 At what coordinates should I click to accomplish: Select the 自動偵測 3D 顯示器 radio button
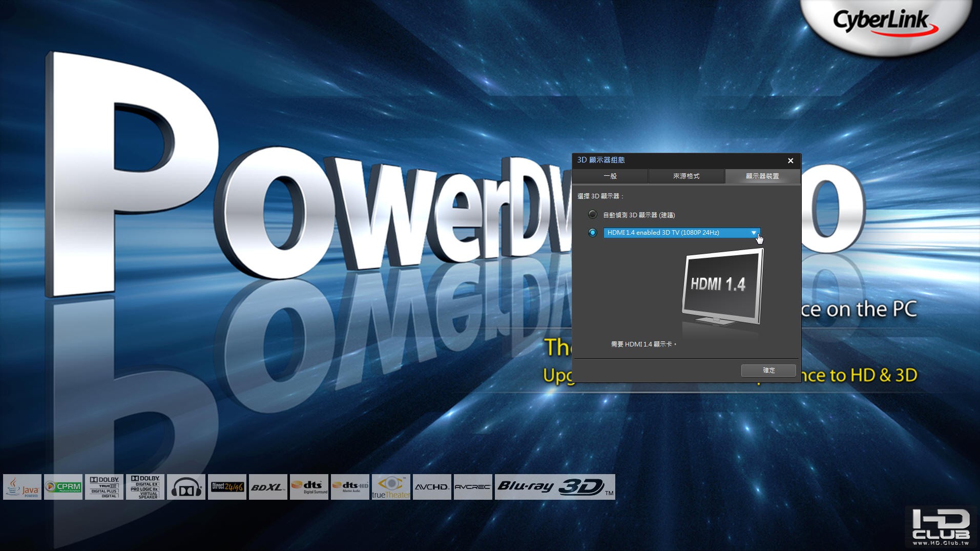593,214
